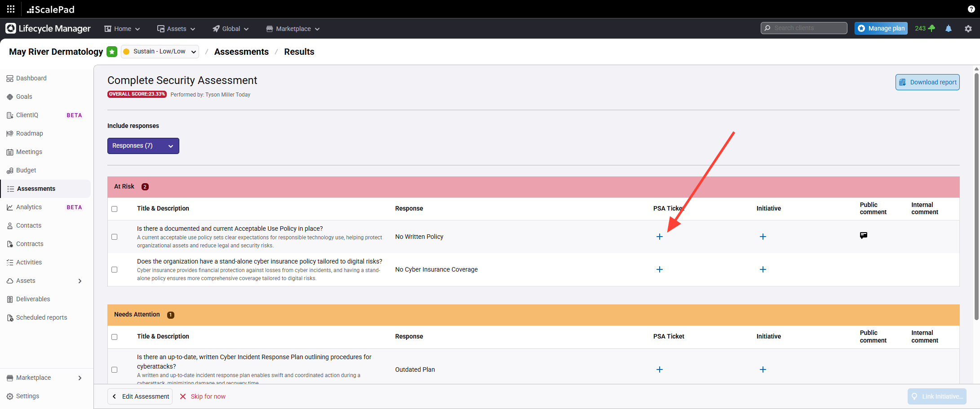Click the help question mark icon
This screenshot has height=409, width=980.
tap(971, 9)
